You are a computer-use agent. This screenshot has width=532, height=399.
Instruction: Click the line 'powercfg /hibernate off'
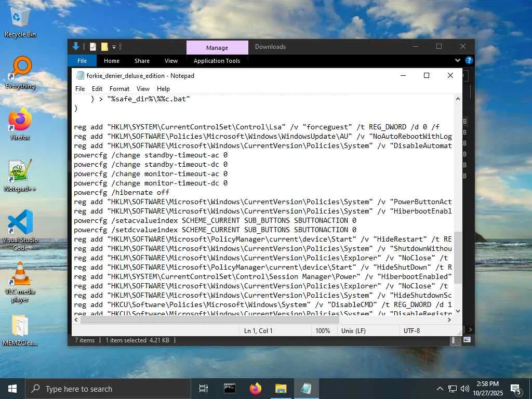click(122, 192)
